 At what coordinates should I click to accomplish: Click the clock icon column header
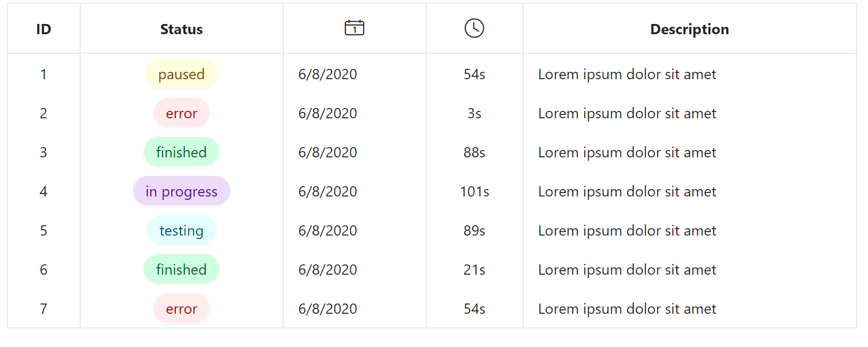474,28
